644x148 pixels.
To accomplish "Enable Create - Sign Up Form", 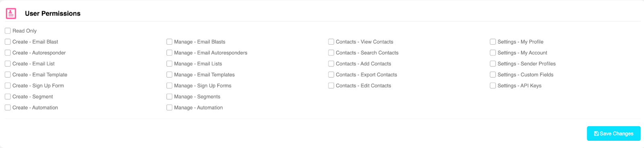I will [8, 86].
